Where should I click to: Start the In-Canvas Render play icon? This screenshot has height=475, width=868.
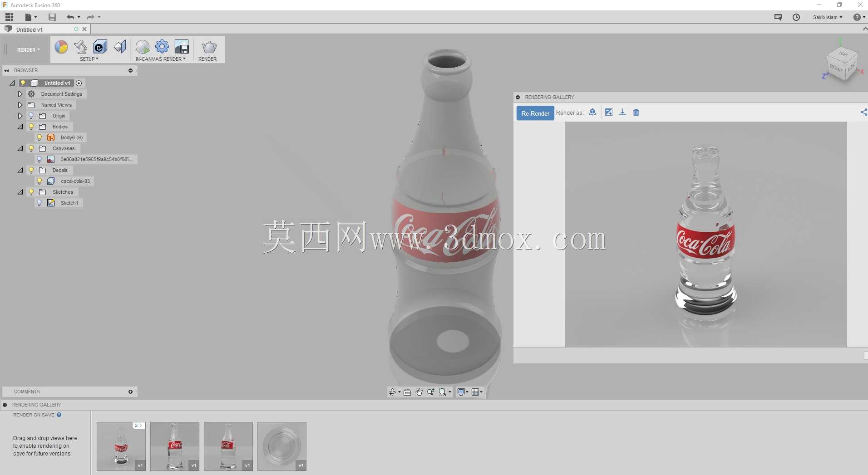click(x=143, y=47)
